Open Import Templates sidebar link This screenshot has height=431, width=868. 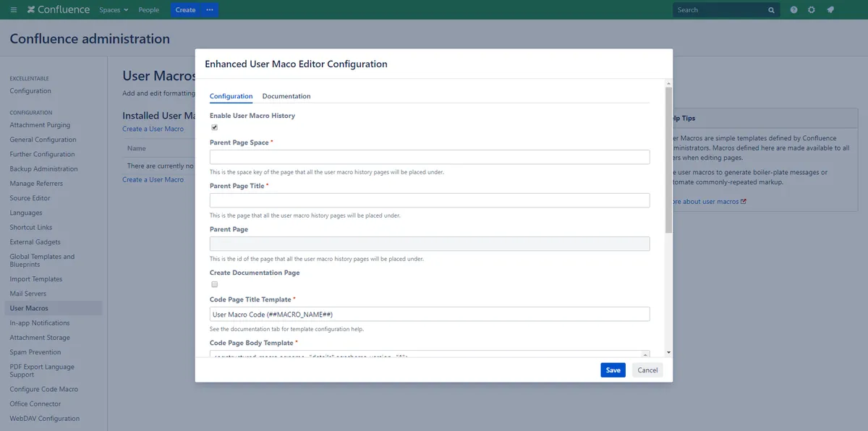tap(36, 279)
